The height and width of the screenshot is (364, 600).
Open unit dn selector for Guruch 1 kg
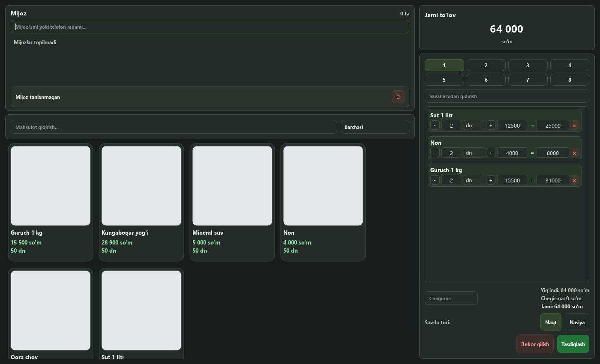click(x=474, y=180)
